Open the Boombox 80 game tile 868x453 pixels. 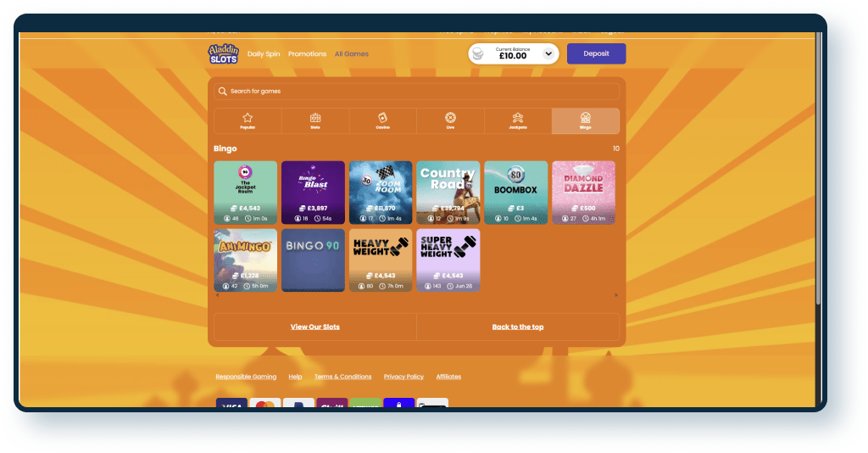[516, 193]
